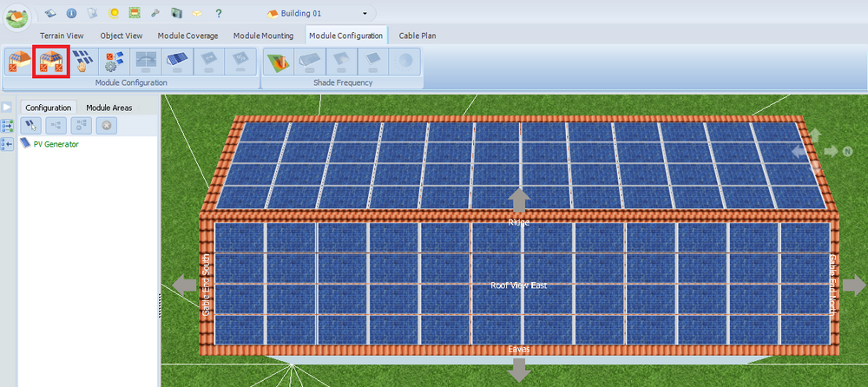
Task: Switch to the Module Mounting tab
Action: click(x=263, y=36)
